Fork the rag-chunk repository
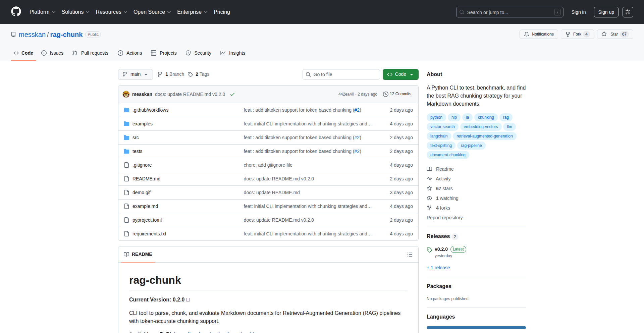This screenshot has width=644, height=333. [x=577, y=34]
